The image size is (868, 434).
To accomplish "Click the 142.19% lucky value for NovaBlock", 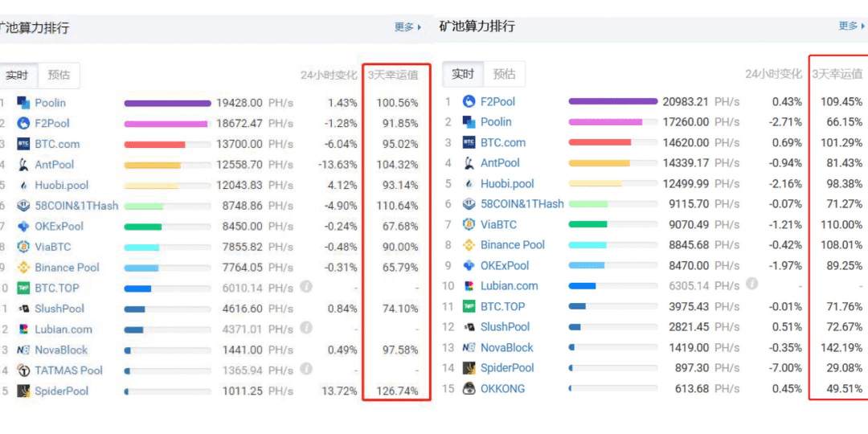I will click(x=841, y=348).
